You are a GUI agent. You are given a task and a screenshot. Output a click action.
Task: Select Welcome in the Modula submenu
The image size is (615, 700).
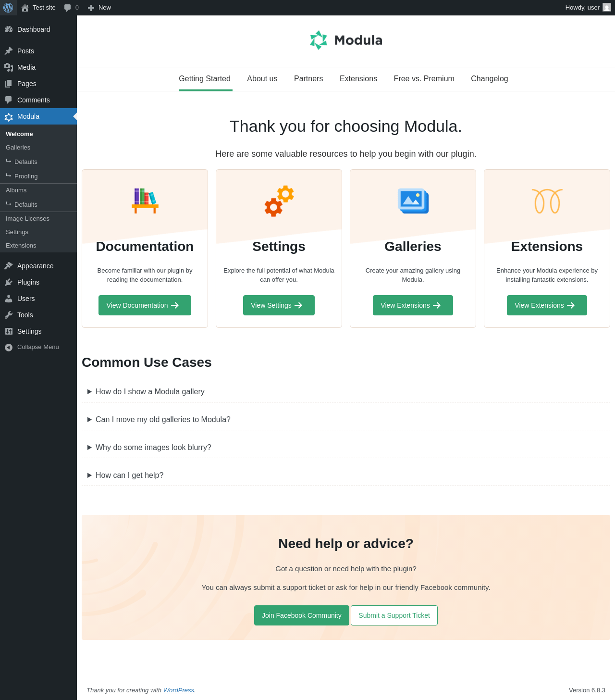coord(38,134)
